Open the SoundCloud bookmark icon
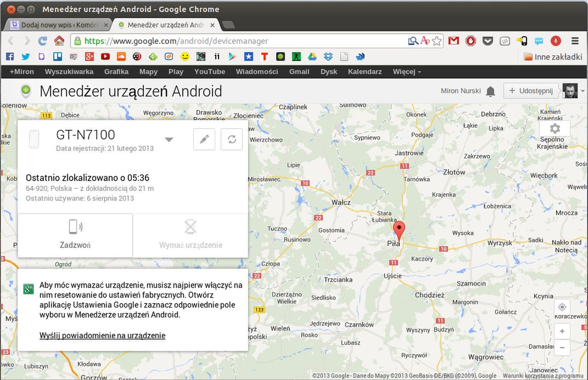The width and height of the screenshot is (588, 380). [121, 56]
